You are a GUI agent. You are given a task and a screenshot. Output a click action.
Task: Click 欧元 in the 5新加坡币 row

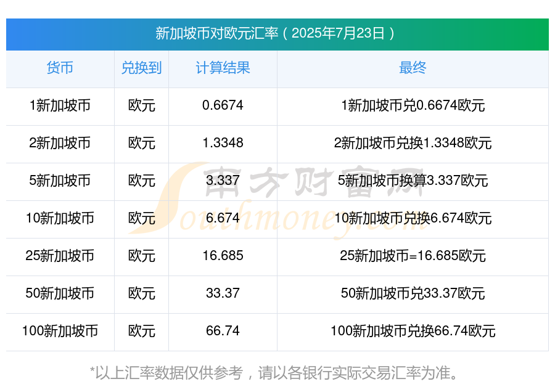(141, 181)
